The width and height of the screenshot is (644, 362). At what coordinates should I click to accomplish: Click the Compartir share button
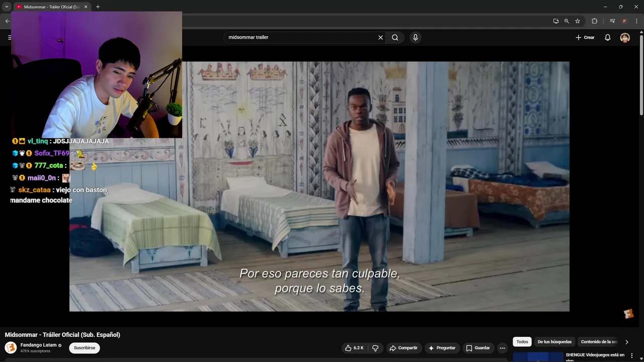pos(404,348)
